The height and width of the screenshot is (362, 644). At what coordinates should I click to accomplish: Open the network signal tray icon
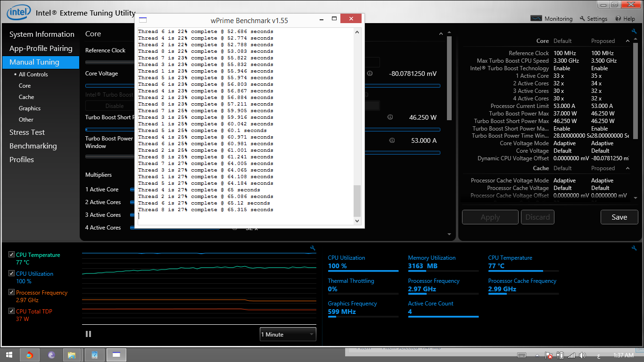click(571, 355)
